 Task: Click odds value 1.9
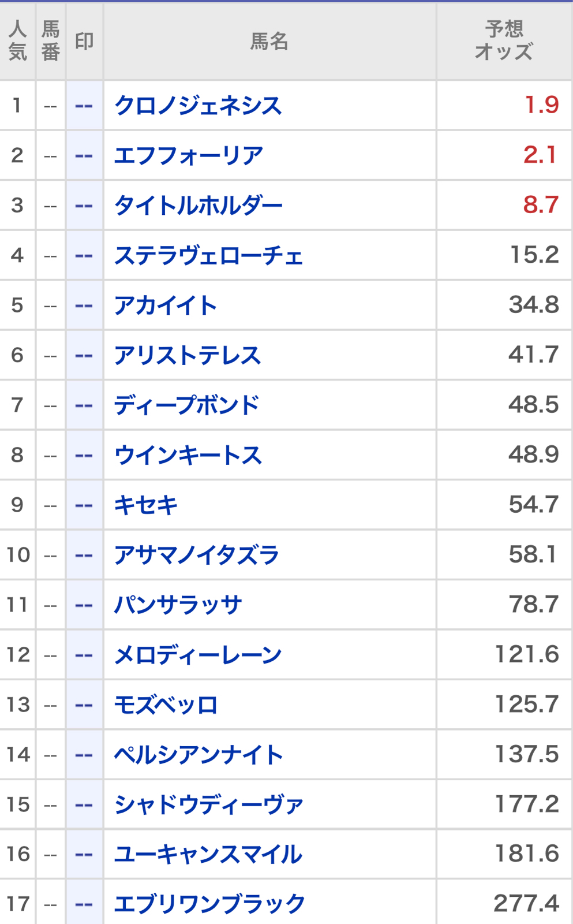[541, 105]
